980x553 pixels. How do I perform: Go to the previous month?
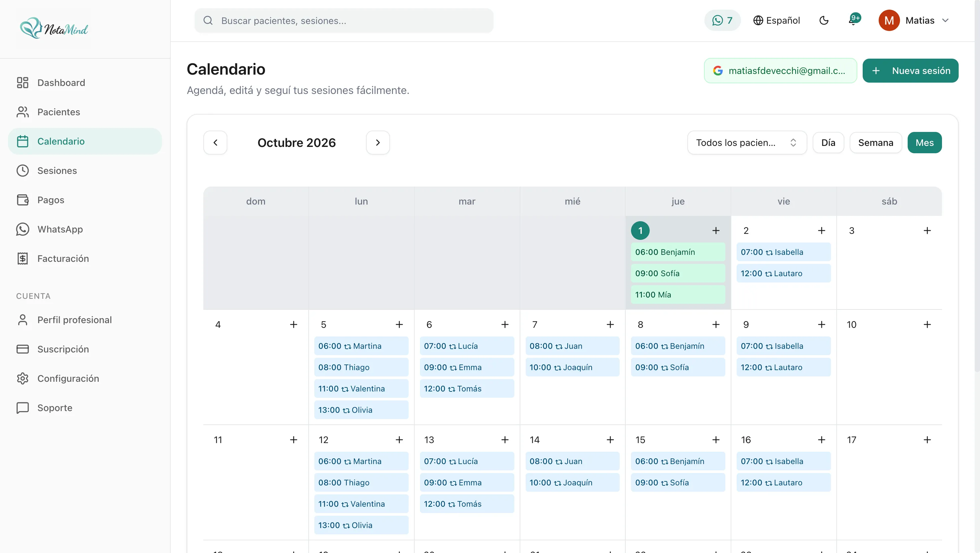215,143
